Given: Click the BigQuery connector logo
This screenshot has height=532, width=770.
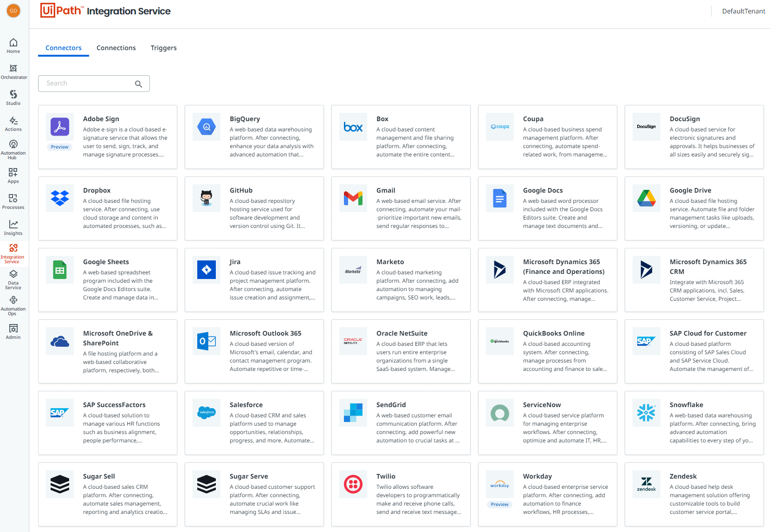Looking at the screenshot, I should coord(207,127).
